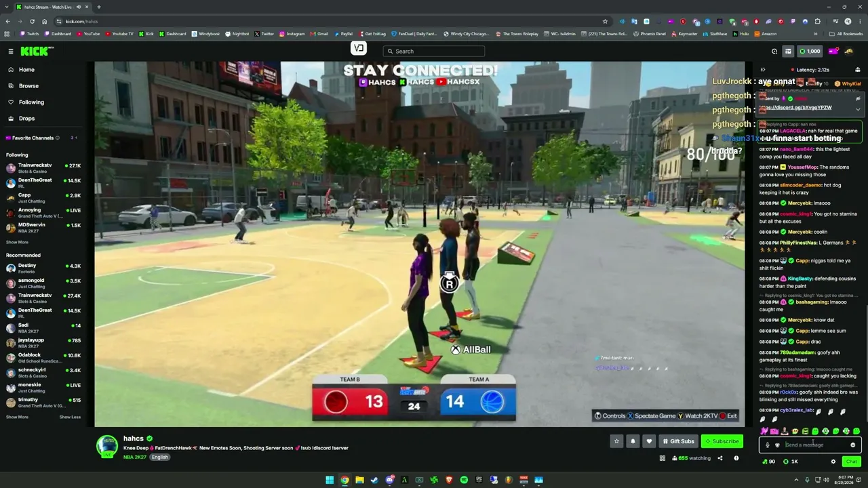Click the NBA 2K27 category under the stream title
Image resolution: width=868 pixels, height=488 pixels.
134,457
